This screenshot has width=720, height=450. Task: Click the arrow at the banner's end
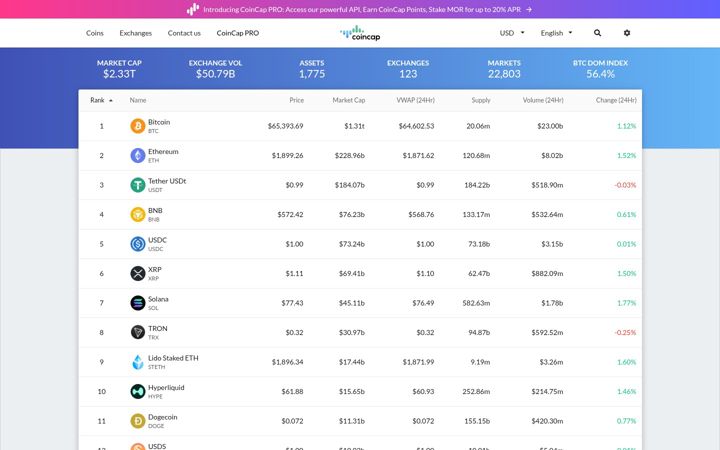(529, 9)
